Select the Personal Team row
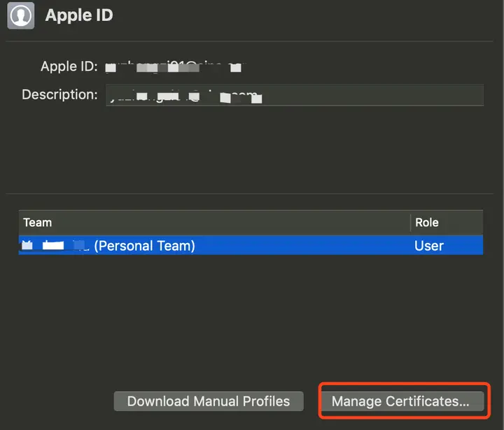Viewport: 504px width, 430px height. pos(251,245)
